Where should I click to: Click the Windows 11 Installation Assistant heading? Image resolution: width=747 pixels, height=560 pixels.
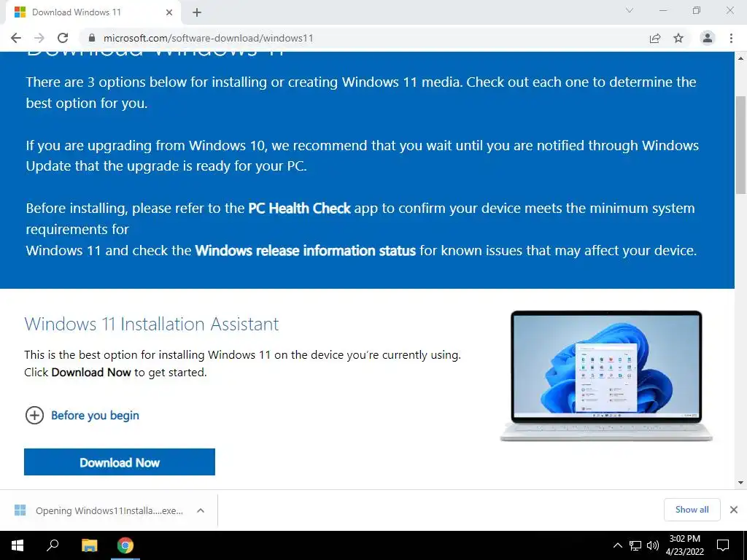coord(152,324)
